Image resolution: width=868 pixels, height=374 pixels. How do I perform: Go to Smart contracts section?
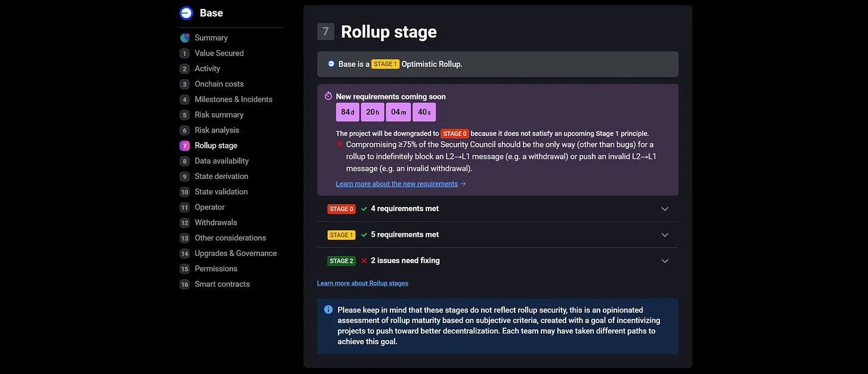(x=222, y=285)
